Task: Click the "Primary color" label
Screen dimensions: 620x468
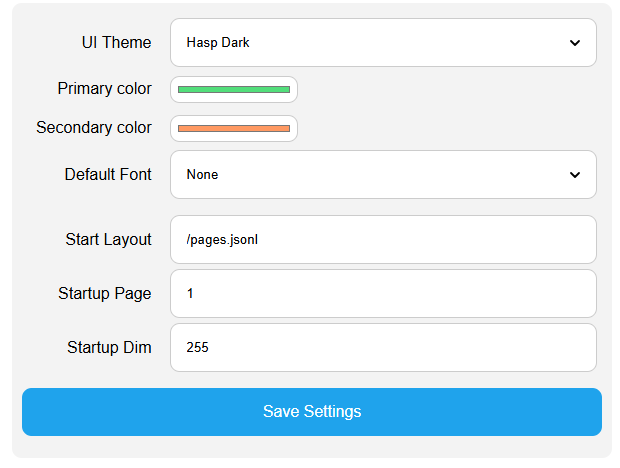Action: click(x=104, y=89)
